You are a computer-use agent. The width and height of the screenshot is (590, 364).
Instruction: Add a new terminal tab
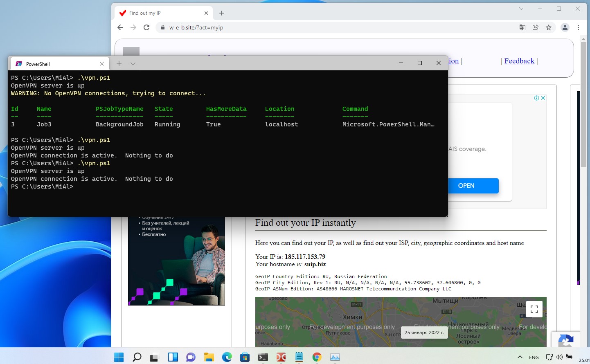(x=119, y=63)
